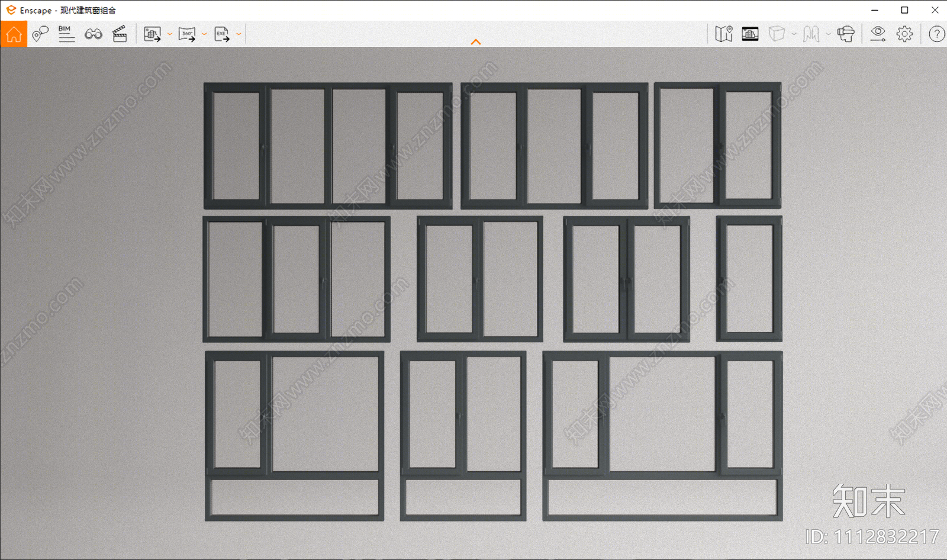Collapse the toolbar with the orange chevron
This screenshot has height=560, width=947.
coord(476,42)
